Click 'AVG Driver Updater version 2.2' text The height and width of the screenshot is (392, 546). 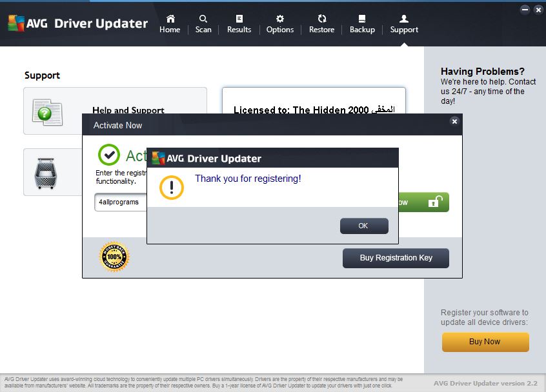485,384
